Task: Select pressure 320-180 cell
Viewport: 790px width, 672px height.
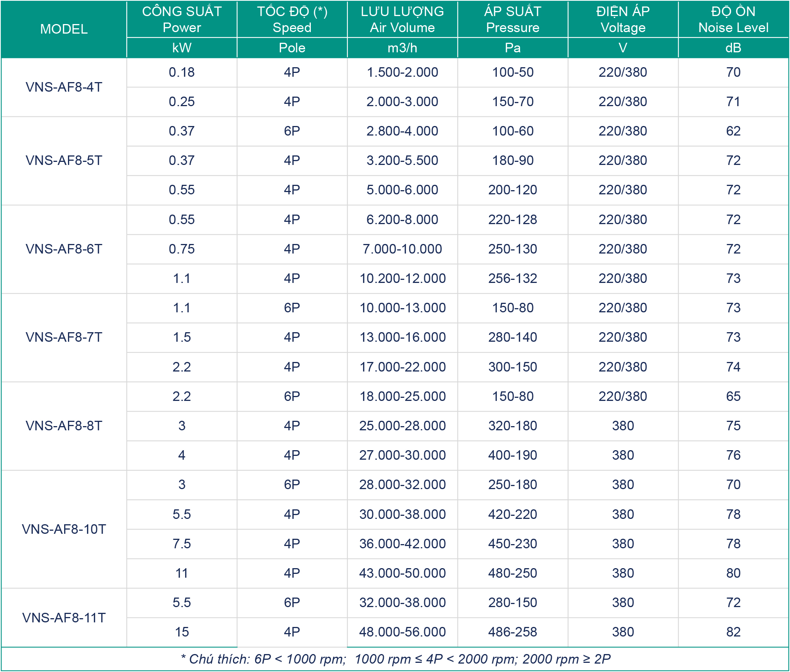Action: click(x=513, y=426)
